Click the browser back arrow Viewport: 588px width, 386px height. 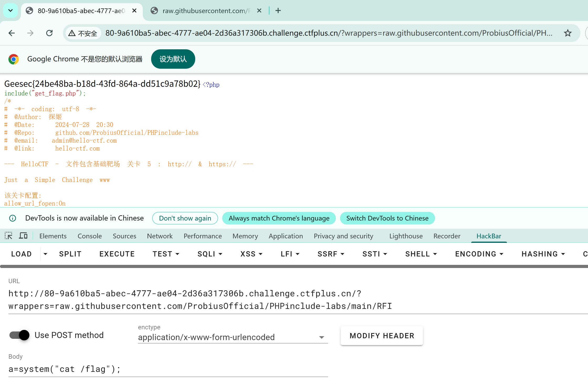12,33
